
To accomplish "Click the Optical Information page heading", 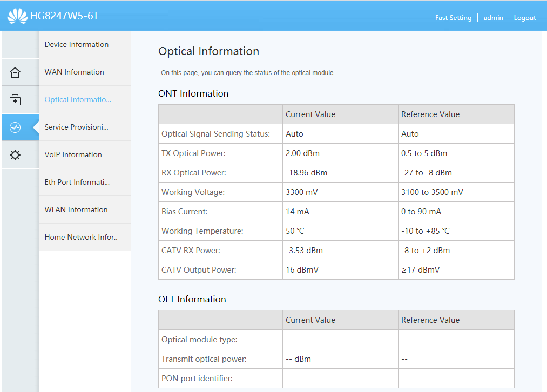I will [x=208, y=51].
